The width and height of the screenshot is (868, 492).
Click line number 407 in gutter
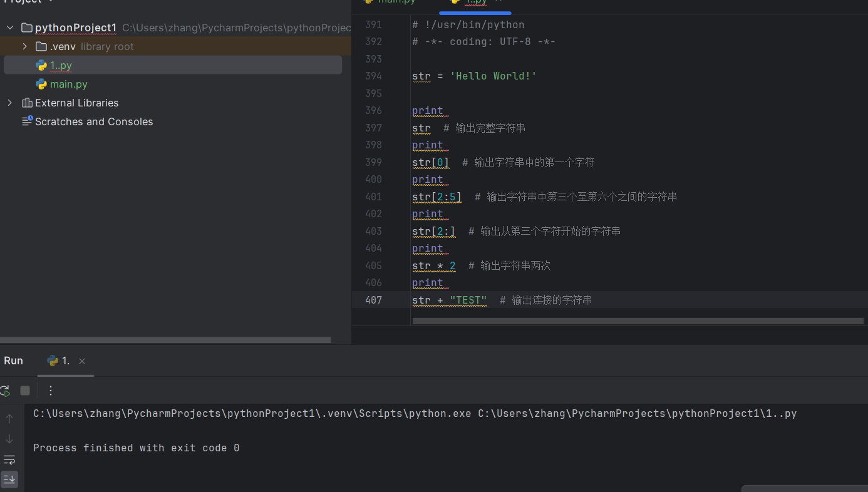(373, 300)
